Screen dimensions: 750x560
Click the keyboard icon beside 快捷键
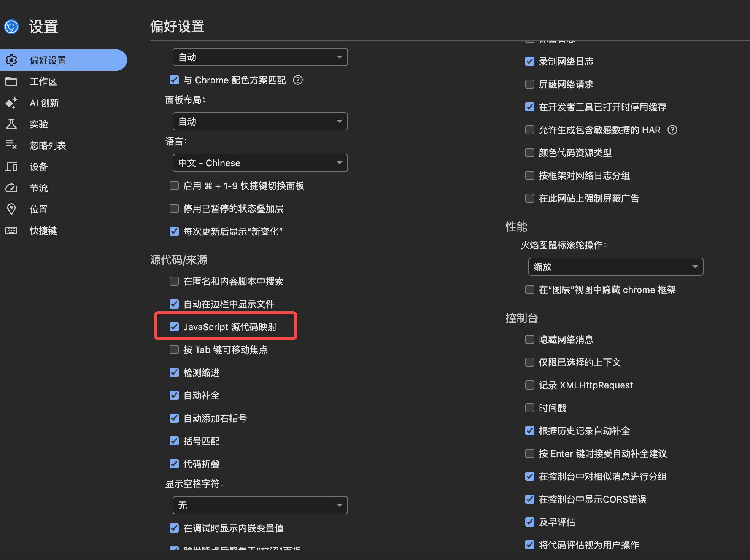(11, 231)
